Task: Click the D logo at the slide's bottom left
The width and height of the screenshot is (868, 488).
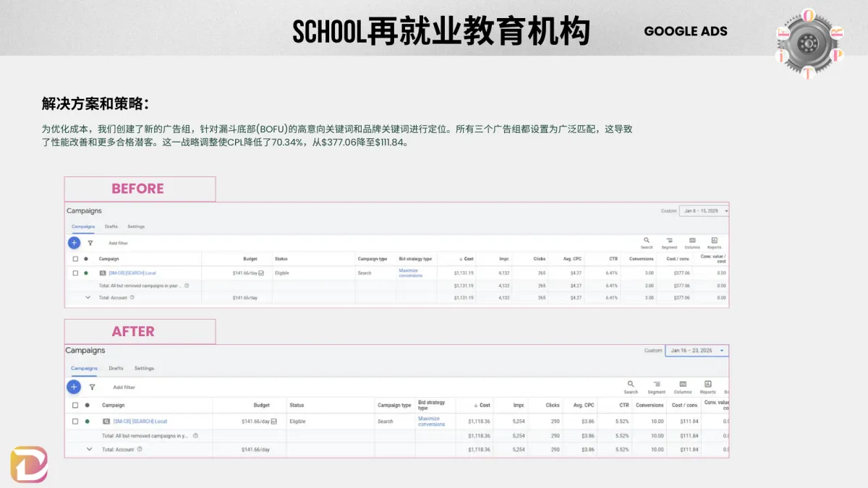Action: click(29, 465)
